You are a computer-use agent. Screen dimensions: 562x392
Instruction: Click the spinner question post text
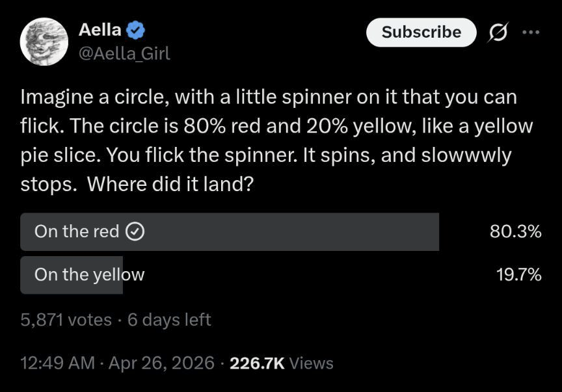(x=273, y=140)
